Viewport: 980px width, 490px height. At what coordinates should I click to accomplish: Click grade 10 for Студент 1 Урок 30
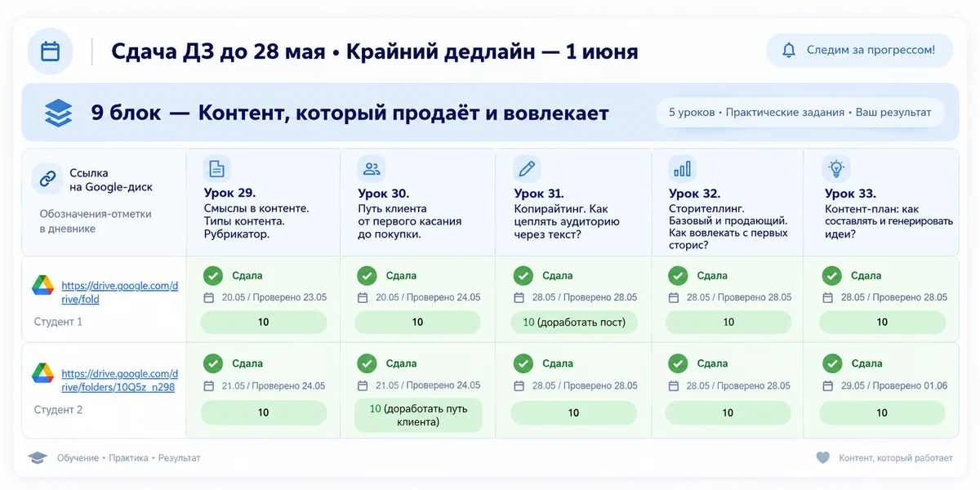click(x=417, y=323)
